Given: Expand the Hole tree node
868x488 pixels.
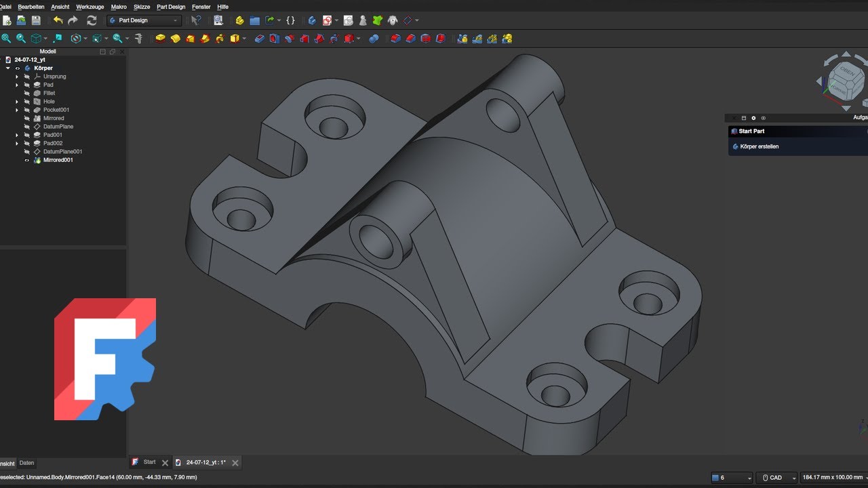Looking at the screenshot, I should [17, 102].
